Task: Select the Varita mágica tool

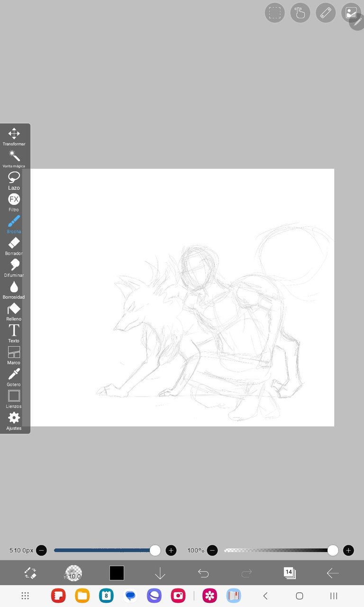Action: (14, 159)
